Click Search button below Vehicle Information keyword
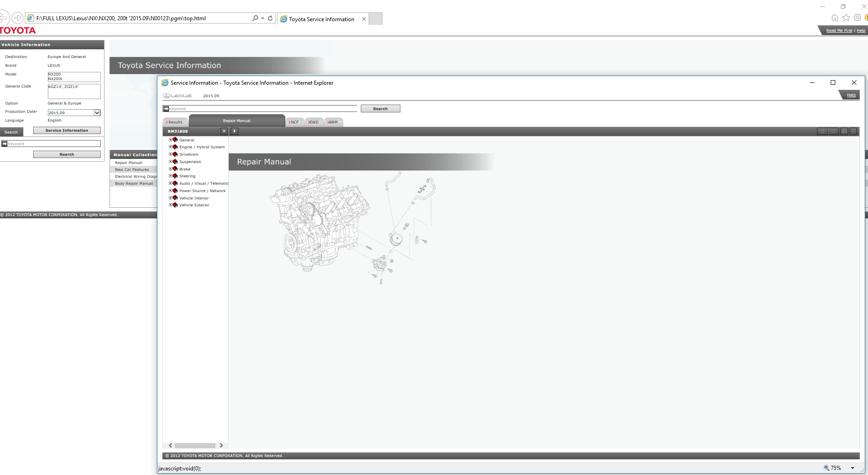868x475 pixels. pos(67,154)
